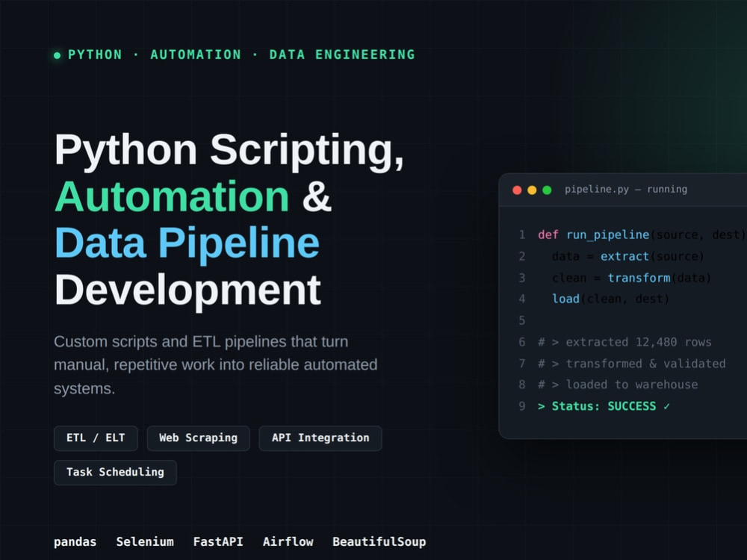The width and height of the screenshot is (747, 560).
Task: Click the PYTHON eyebrow word
Action: point(96,55)
